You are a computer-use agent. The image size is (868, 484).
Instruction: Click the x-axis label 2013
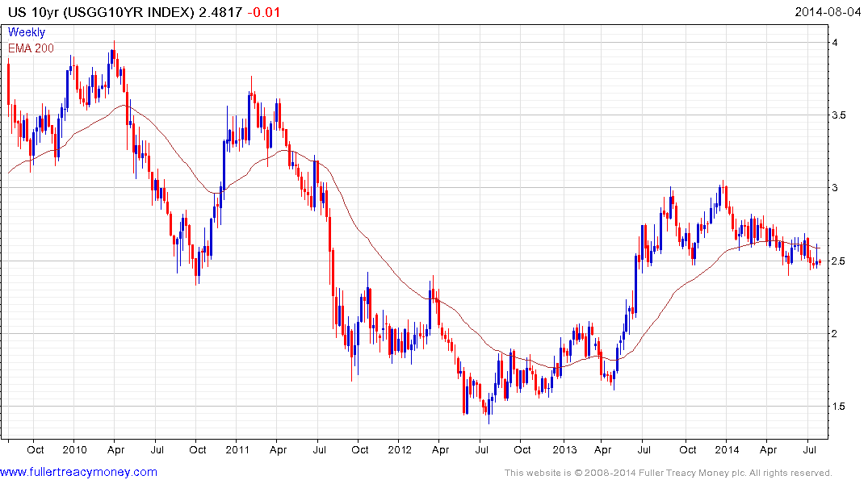click(564, 449)
